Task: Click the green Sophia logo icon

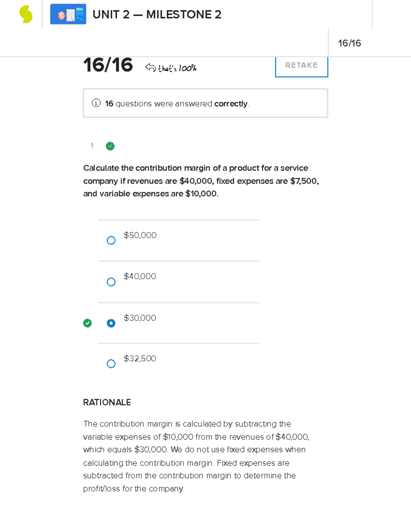Action: point(26,15)
